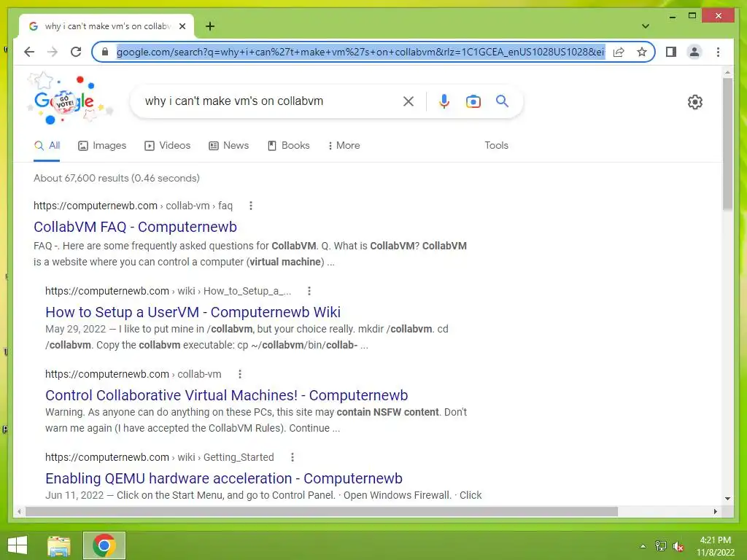Submit search with magnifier icon
Image resolution: width=747 pixels, height=560 pixels.
502,101
